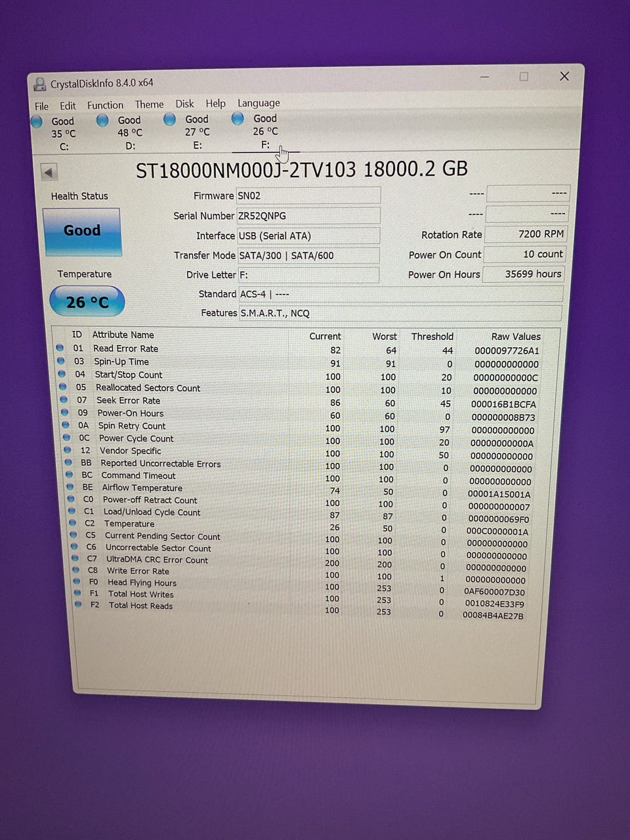This screenshot has width=630, height=840.
Task: Select drive F: status orb
Action: click(x=238, y=118)
